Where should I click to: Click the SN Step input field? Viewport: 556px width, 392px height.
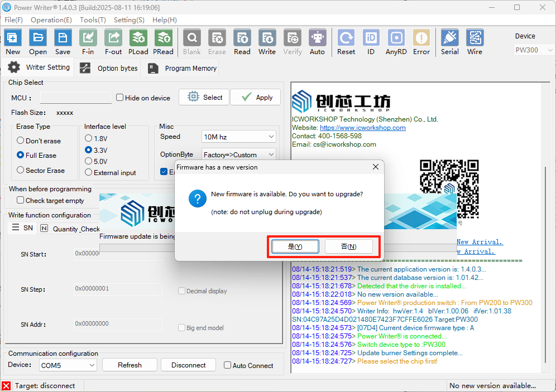[x=118, y=289]
